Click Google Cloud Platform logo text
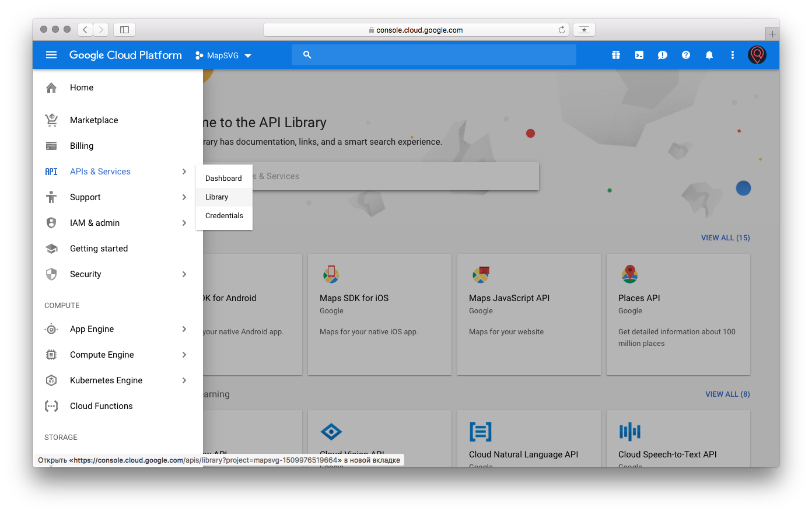This screenshot has width=812, height=514. 125,55
